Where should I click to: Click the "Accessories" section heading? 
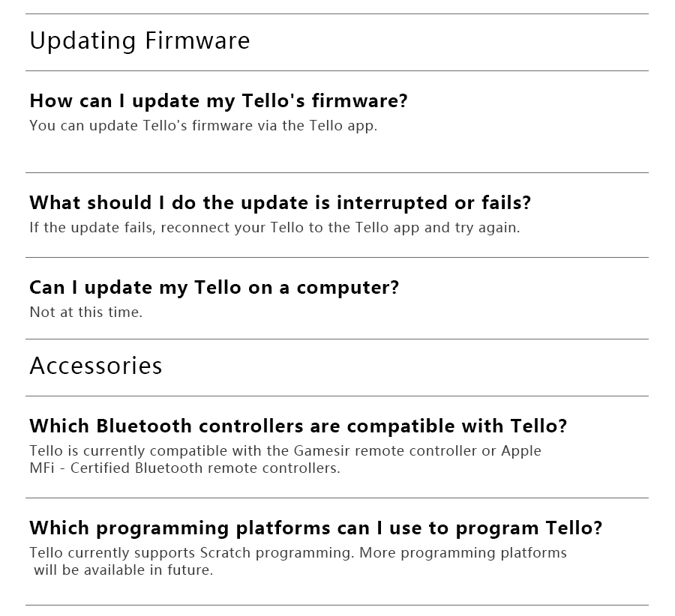tap(96, 366)
